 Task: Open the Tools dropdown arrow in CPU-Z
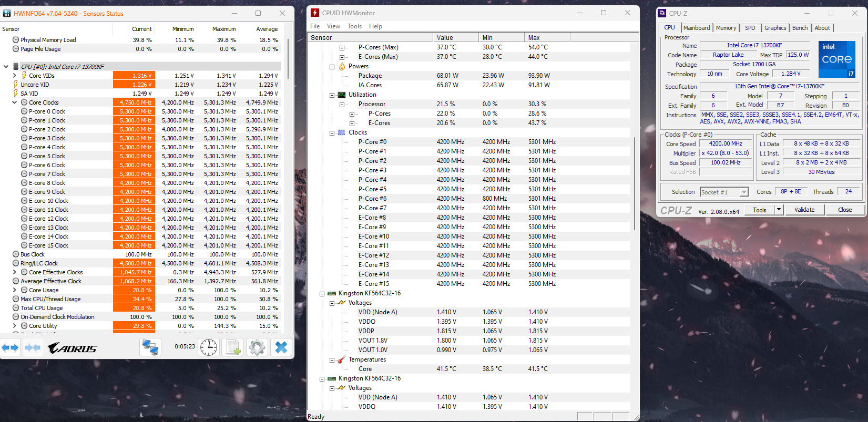(x=779, y=210)
